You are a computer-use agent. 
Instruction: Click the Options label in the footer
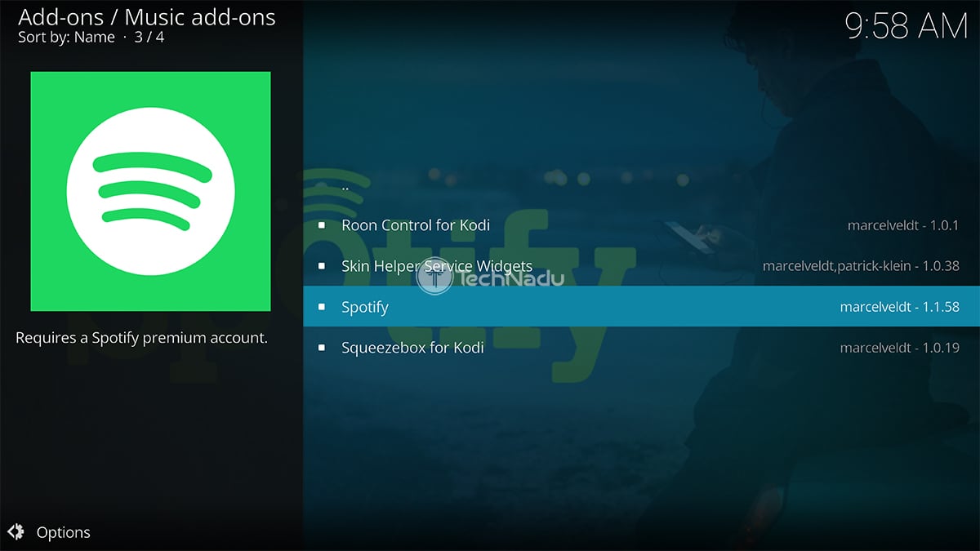tap(64, 532)
